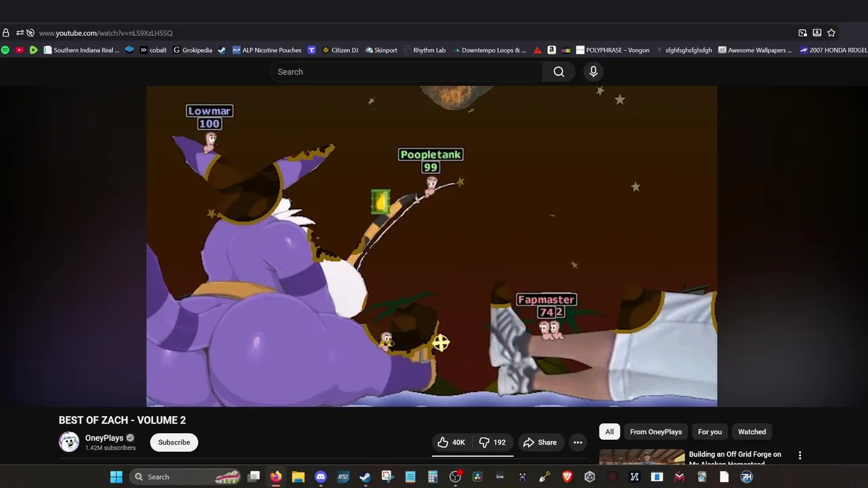868x488 pixels.
Task: Dislike the video with thumbs down
Action: coord(493,443)
